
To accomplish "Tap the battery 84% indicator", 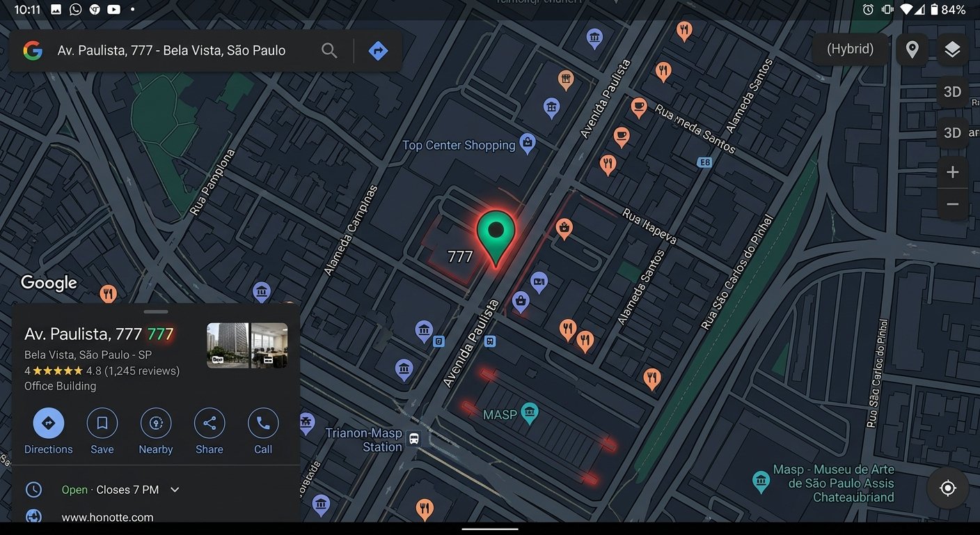I will [x=947, y=10].
